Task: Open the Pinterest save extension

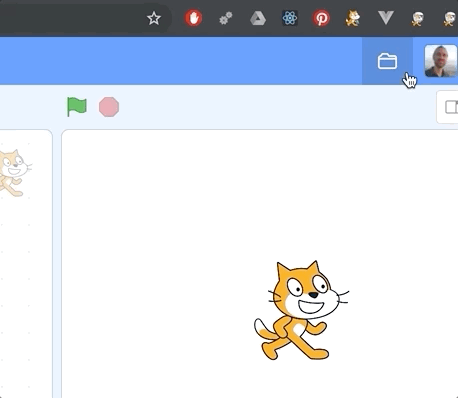Action: coord(321,18)
